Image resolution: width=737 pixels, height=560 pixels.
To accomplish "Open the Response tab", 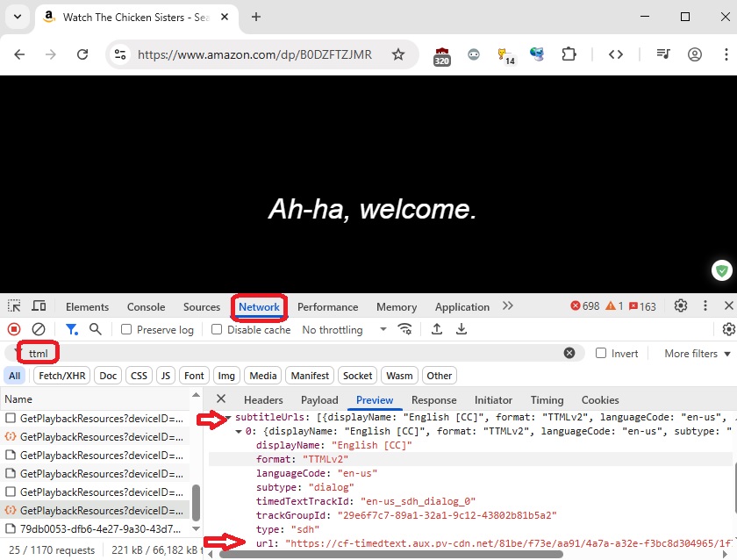I will [433, 400].
